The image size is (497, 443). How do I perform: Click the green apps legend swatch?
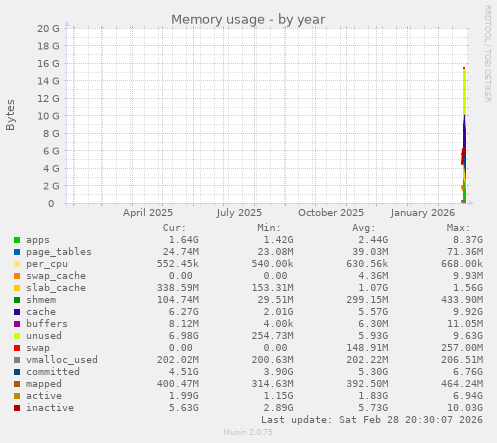point(17,240)
